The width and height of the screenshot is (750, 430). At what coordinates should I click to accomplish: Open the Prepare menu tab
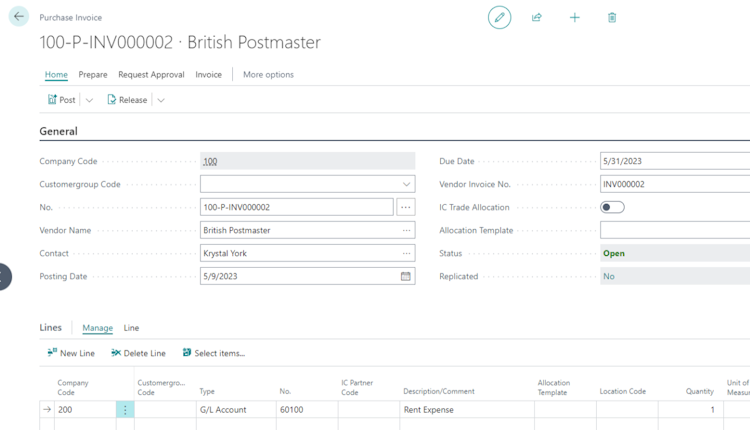93,75
